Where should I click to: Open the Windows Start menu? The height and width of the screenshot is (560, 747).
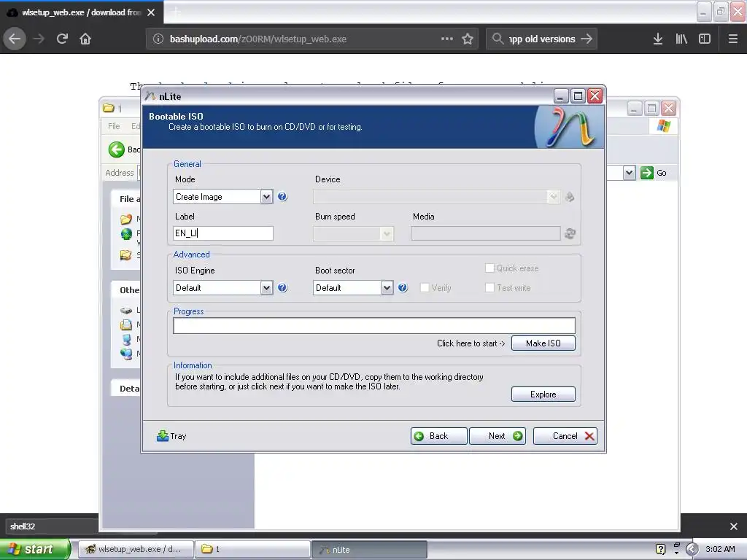34,549
